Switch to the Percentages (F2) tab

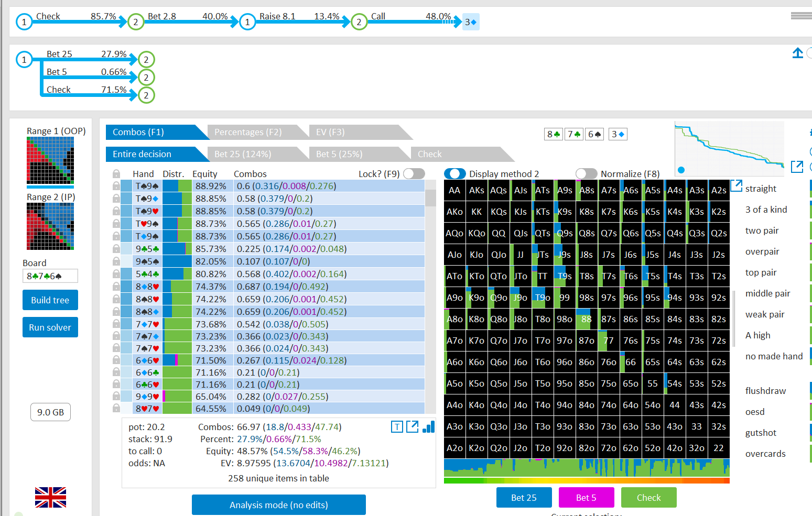click(x=248, y=132)
